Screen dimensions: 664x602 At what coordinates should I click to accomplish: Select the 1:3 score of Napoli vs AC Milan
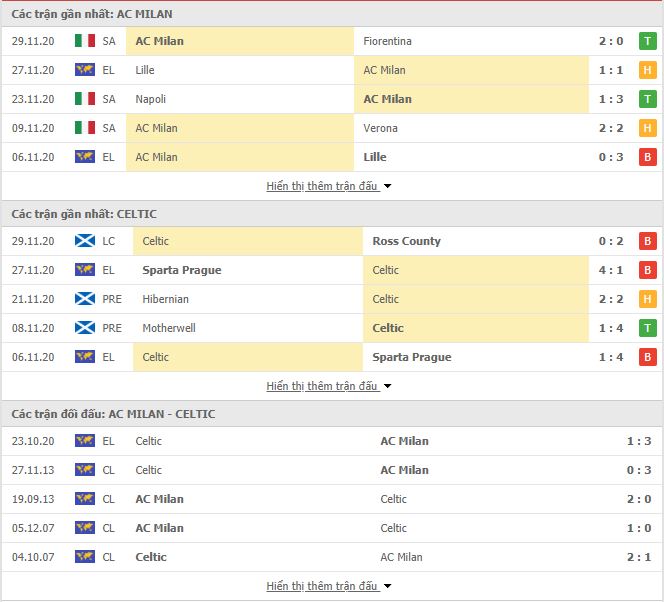(611, 99)
